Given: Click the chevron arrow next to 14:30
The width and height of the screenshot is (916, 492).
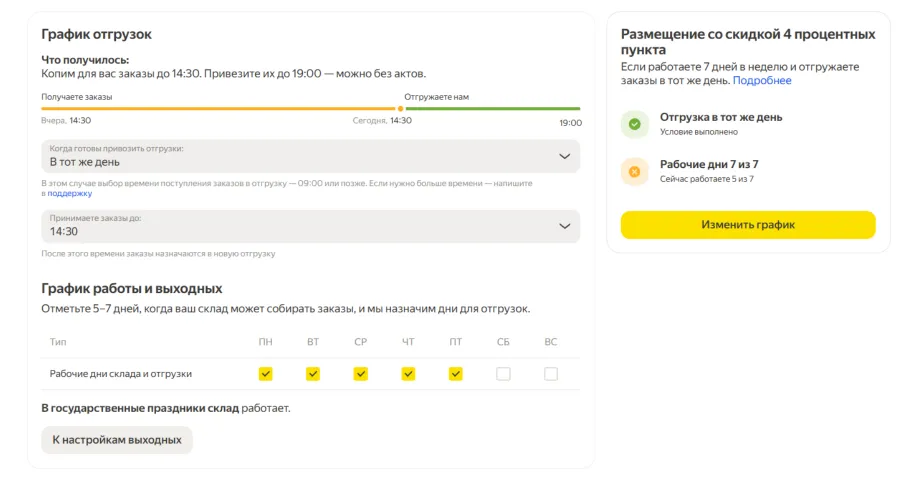Looking at the screenshot, I should 564,226.
